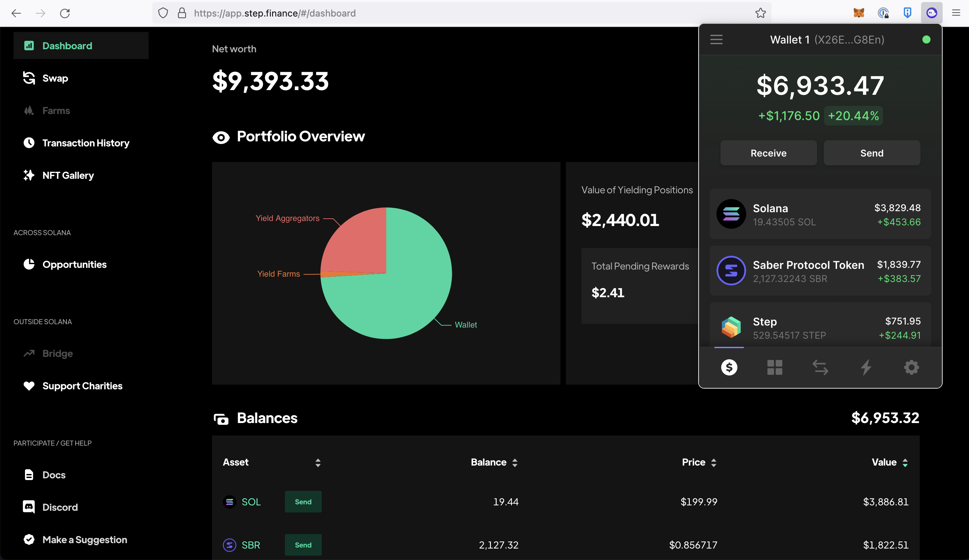Screen dimensions: 969x560
Task: Click the Saber Protocol Token row
Action: [820, 271]
